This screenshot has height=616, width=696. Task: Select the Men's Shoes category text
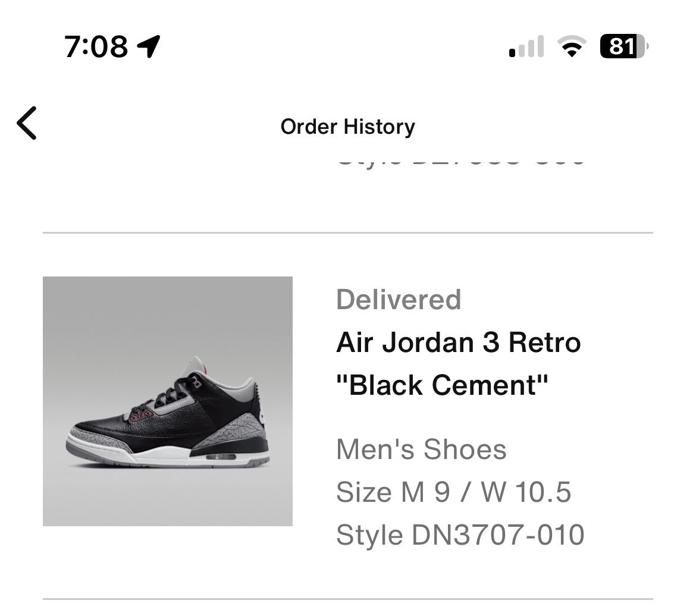pos(421,450)
